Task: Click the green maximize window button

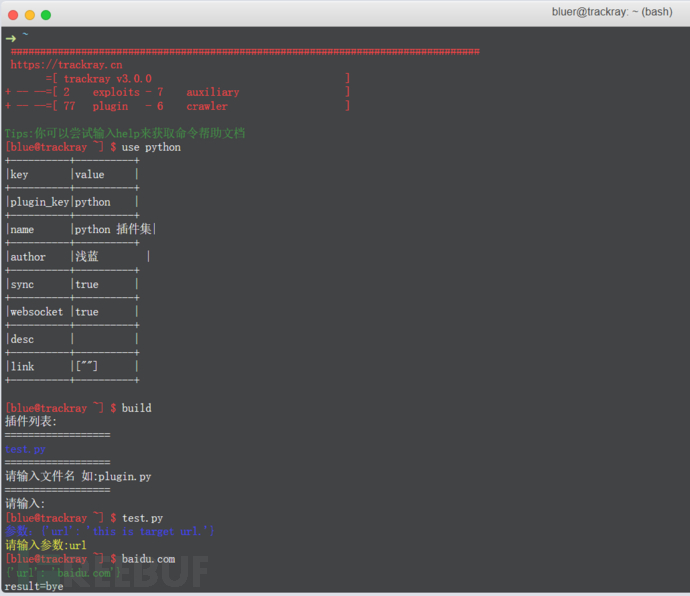Action: point(46,15)
